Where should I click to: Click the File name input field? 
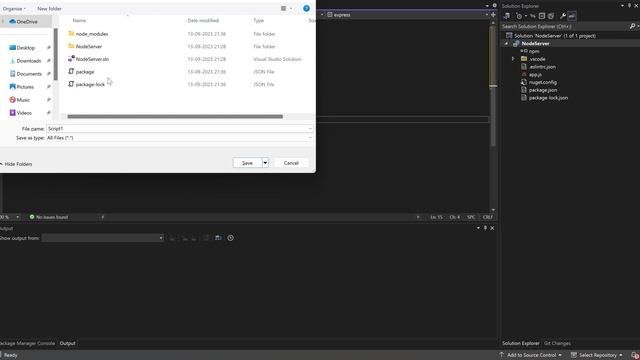(179, 129)
